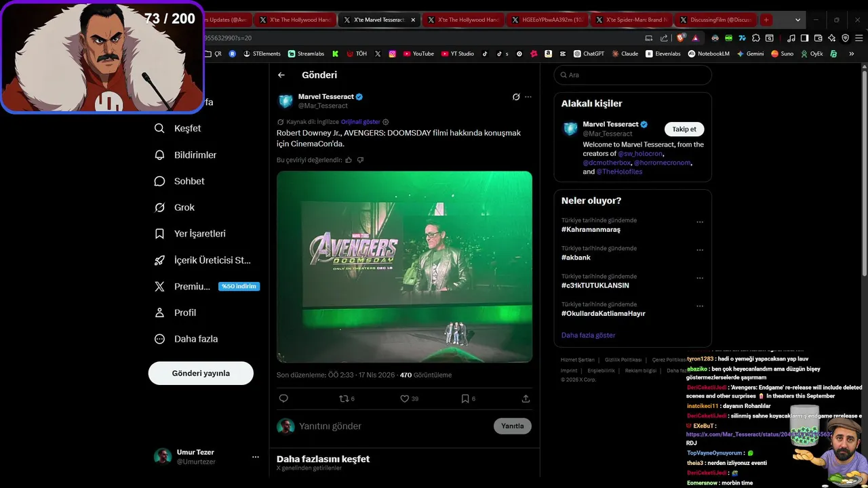
Task: Open Keşfet search in sidebar
Action: click(178, 128)
